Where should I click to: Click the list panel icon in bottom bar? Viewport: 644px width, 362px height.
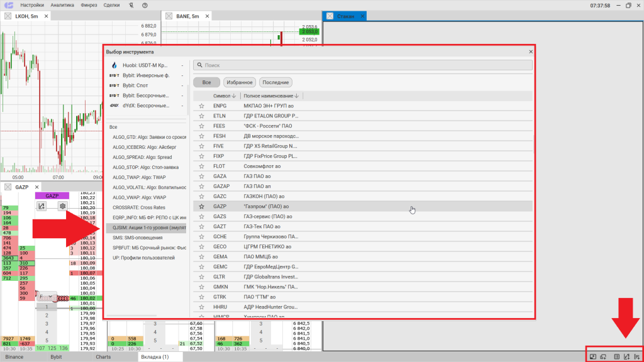pos(616,357)
